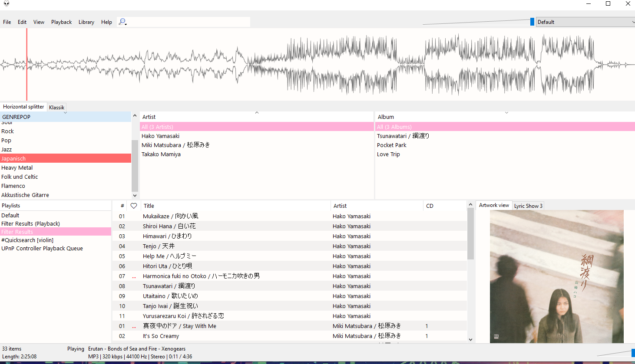Click the Playlists panel header

click(x=56, y=206)
